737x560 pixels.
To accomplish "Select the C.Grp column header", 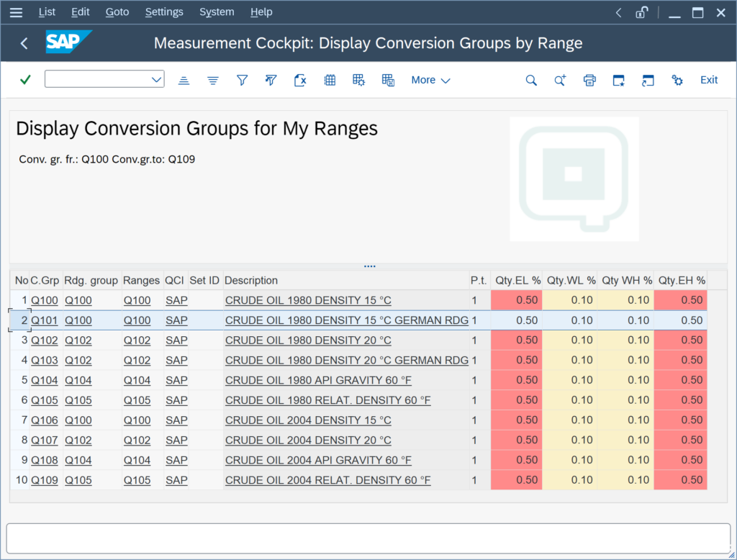I will (45, 281).
